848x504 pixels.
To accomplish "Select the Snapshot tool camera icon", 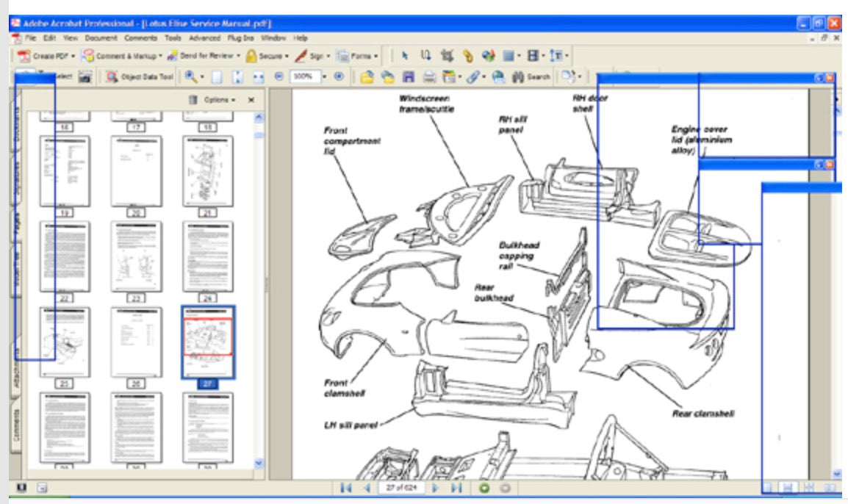I will coord(85,76).
